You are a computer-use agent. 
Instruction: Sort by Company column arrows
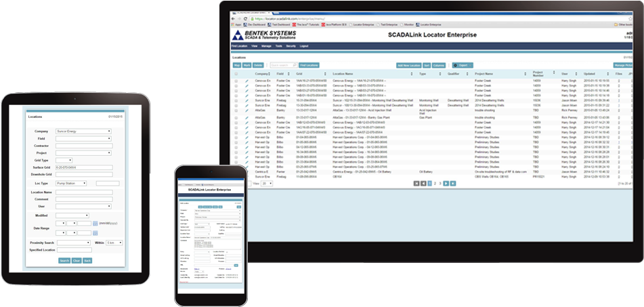270,74
